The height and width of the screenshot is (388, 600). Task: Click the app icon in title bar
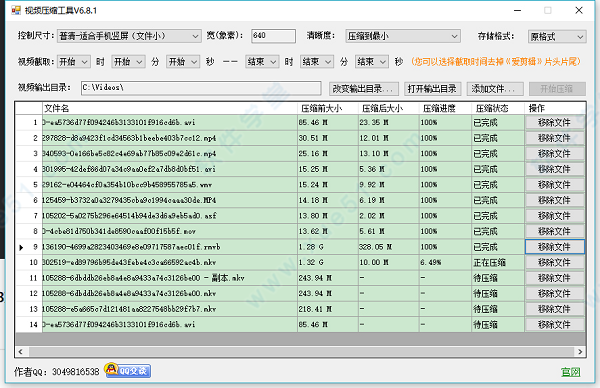[16, 10]
